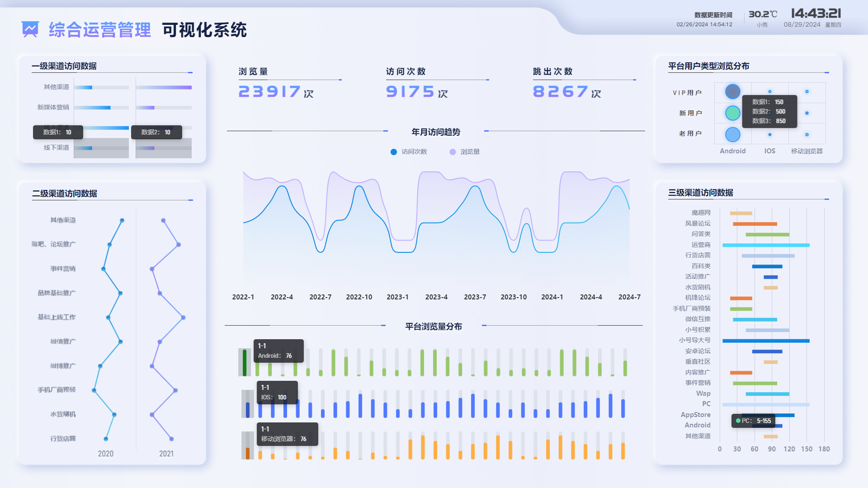Select the first IOS blue bar
868x488 pixels.
click(248, 410)
